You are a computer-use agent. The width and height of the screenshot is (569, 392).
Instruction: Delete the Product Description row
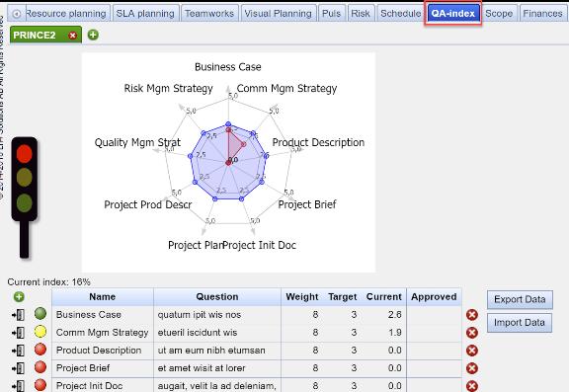pos(472,351)
